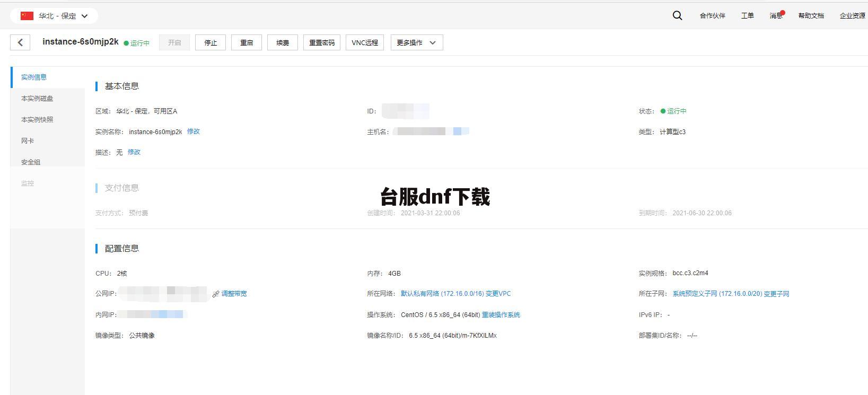Image resolution: width=868 pixels, height=395 pixels.
Task: Click the search magnifier icon
Action: 677,16
